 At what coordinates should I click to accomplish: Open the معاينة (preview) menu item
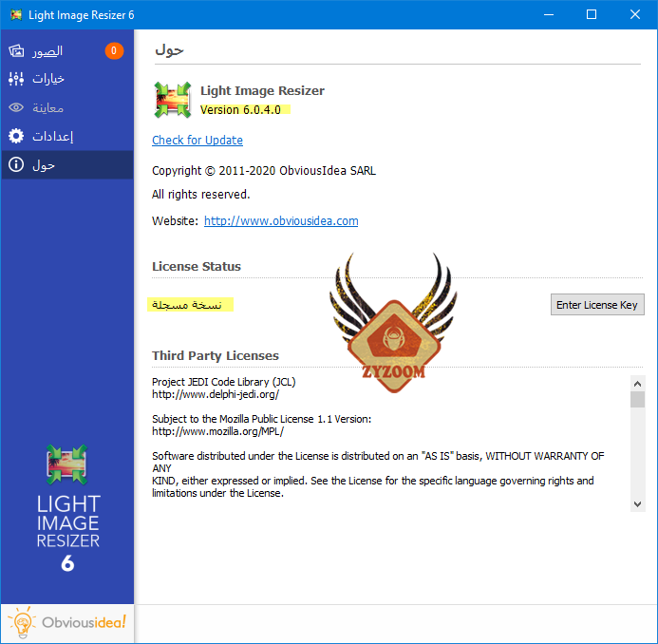tap(67, 107)
